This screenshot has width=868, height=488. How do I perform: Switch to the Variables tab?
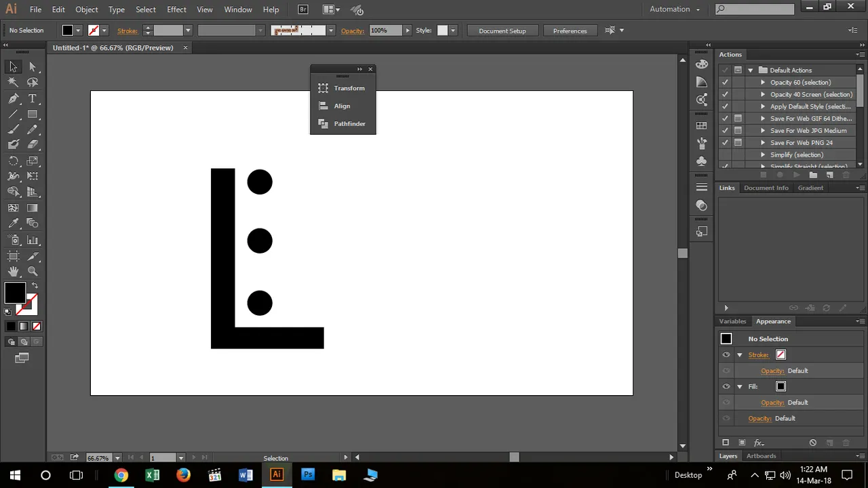tap(732, 321)
